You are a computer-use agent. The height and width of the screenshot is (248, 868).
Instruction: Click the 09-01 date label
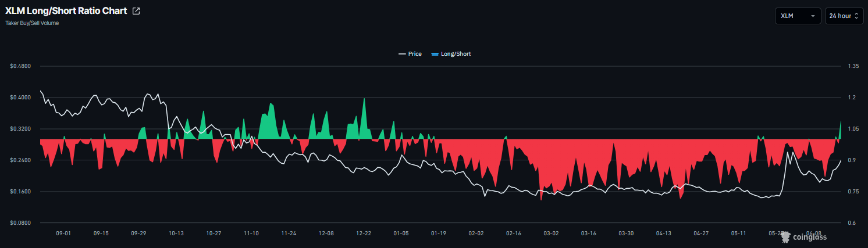[x=63, y=233]
